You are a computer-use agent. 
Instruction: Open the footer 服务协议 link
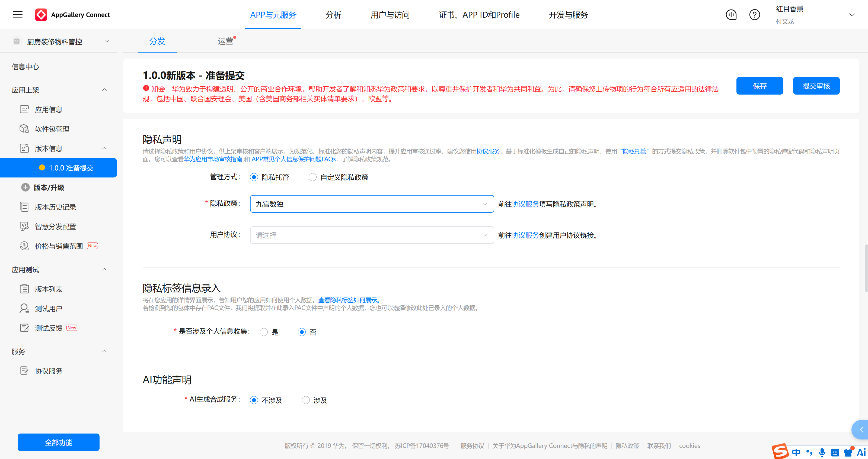[473, 445]
